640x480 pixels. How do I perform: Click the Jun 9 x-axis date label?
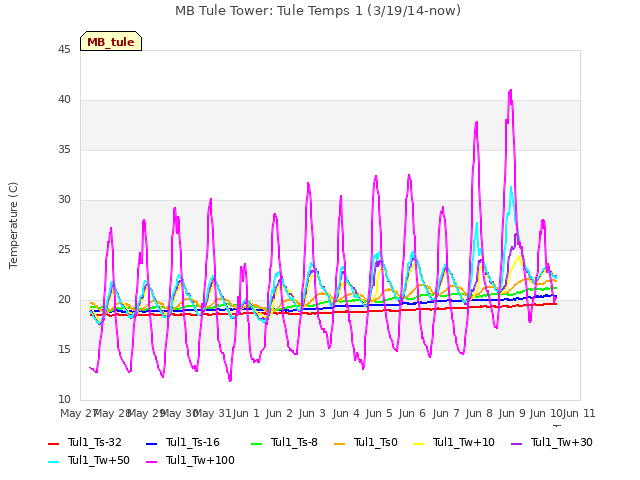(x=512, y=413)
